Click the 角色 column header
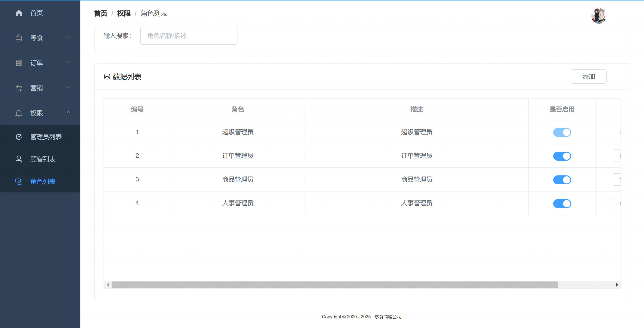644x328 pixels. (x=238, y=109)
